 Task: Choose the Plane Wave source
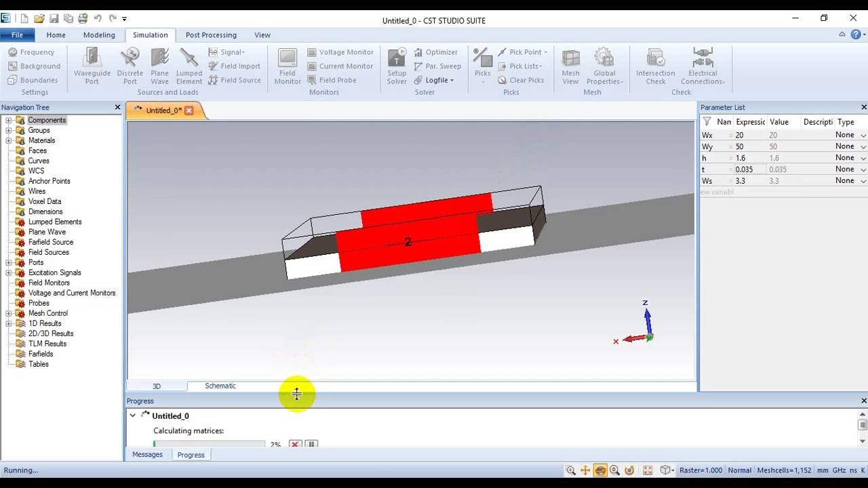[159, 66]
